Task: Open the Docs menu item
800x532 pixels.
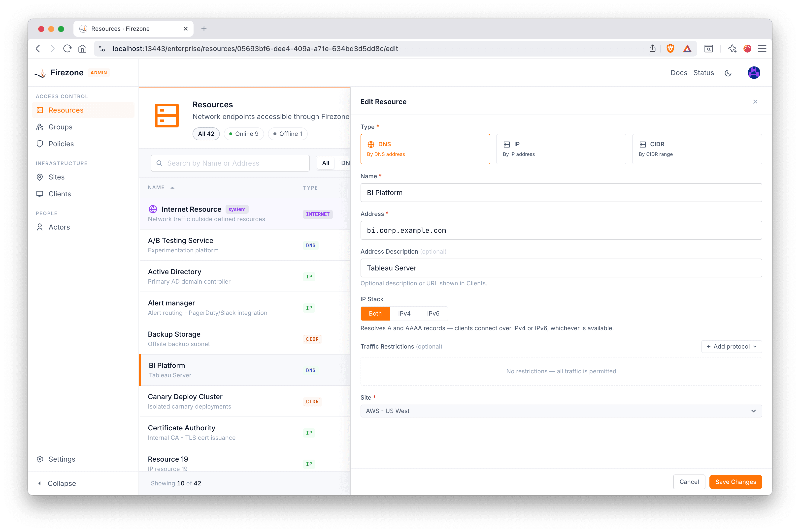Action: coord(678,73)
